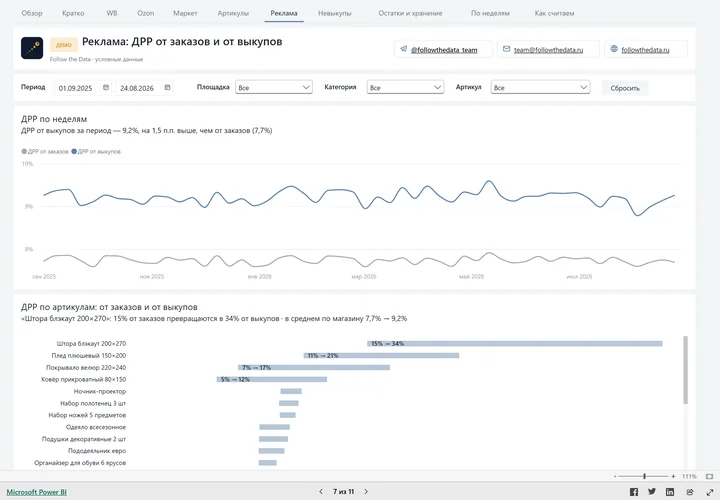The width and height of the screenshot is (720, 500).
Task: Open the end date calendar picker icon
Action: point(168,87)
